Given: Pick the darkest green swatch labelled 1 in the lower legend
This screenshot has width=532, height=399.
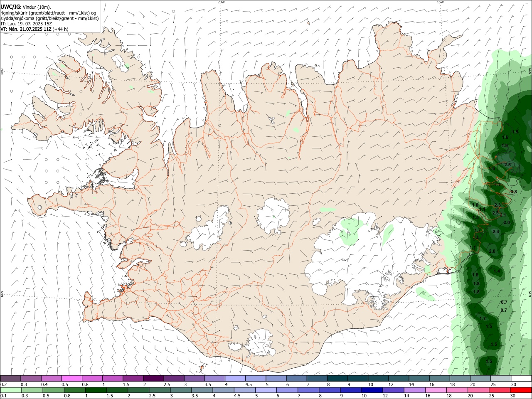Looking at the screenshot, I should 96,390.
